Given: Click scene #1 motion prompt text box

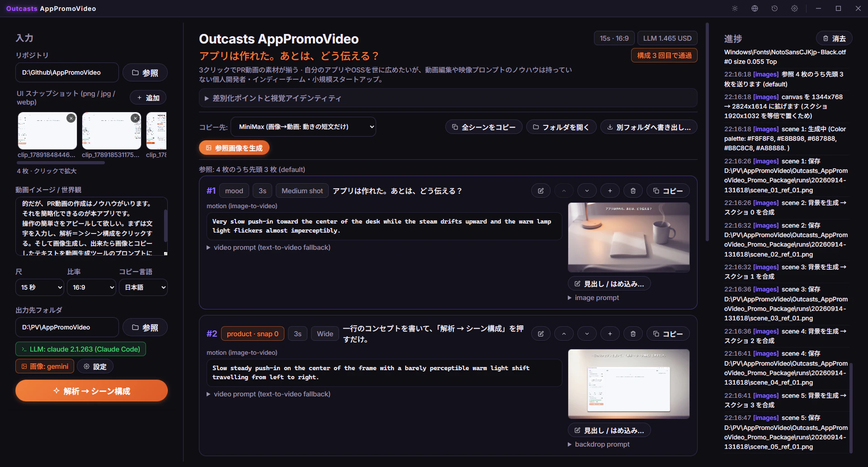Looking at the screenshot, I should (384, 226).
